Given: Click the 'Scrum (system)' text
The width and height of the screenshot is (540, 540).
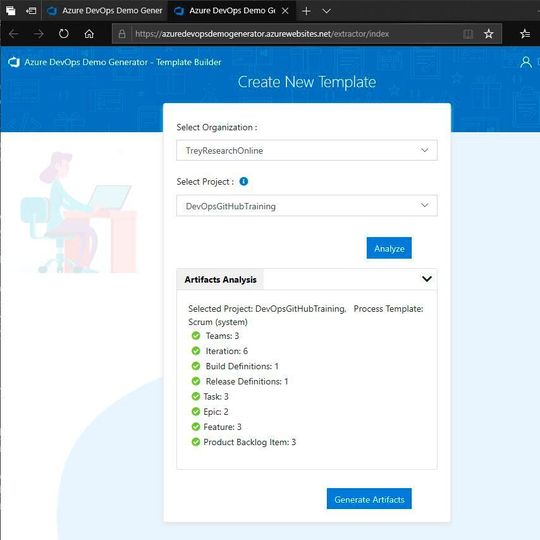Looking at the screenshot, I should pyautogui.click(x=218, y=322).
